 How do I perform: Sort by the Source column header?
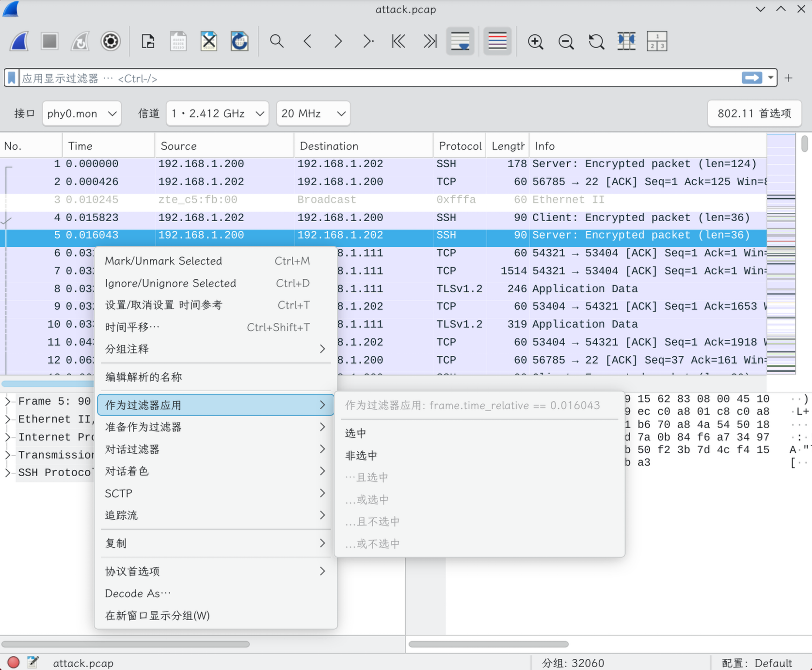pyautogui.click(x=224, y=146)
